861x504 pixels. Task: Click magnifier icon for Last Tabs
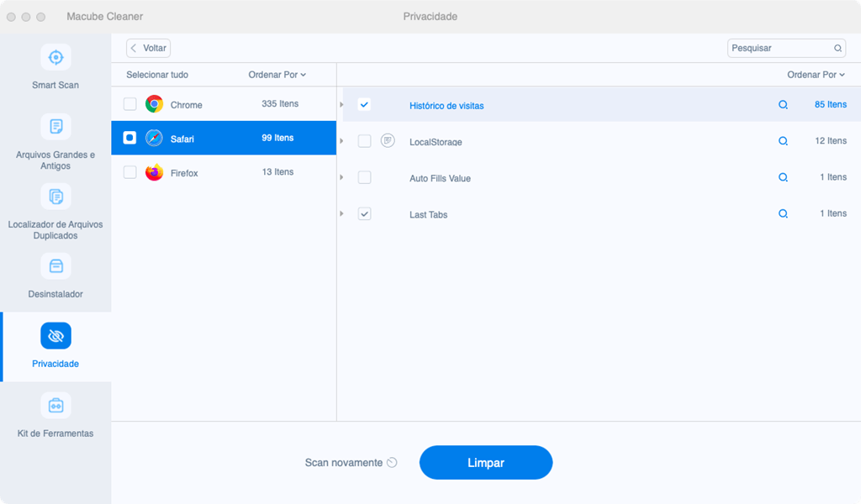click(x=783, y=213)
